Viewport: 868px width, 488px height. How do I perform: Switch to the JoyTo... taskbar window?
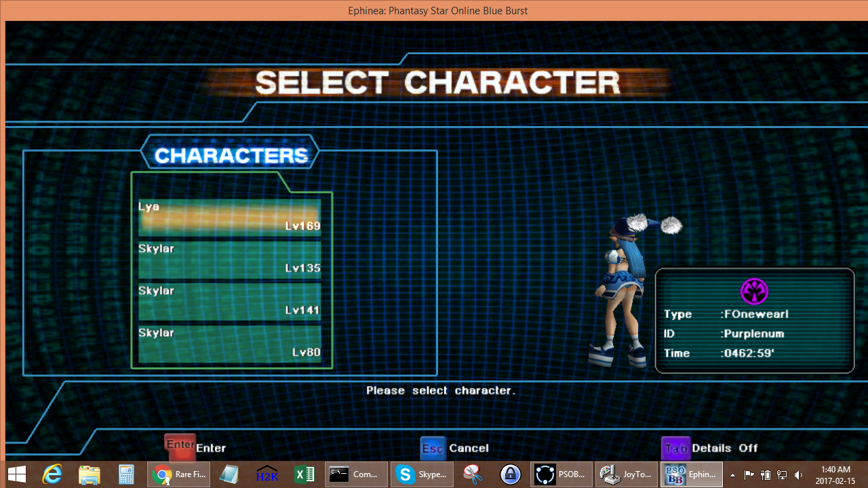(627, 474)
